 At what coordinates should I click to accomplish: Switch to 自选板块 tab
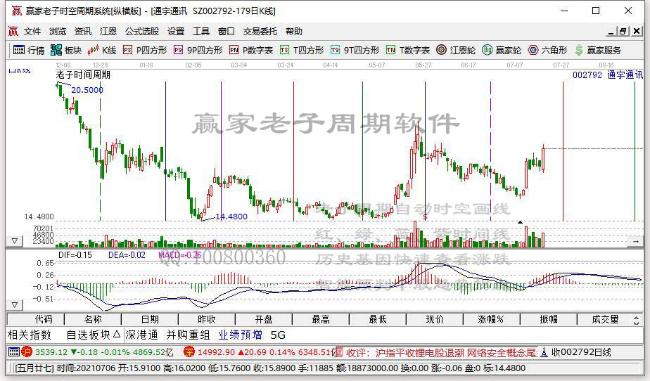click(x=93, y=335)
